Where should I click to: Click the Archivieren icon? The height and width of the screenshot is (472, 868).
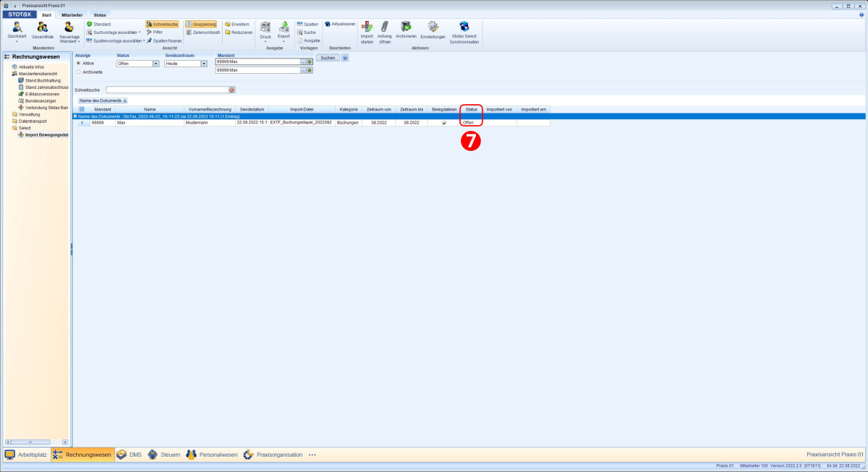click(406, 27)
